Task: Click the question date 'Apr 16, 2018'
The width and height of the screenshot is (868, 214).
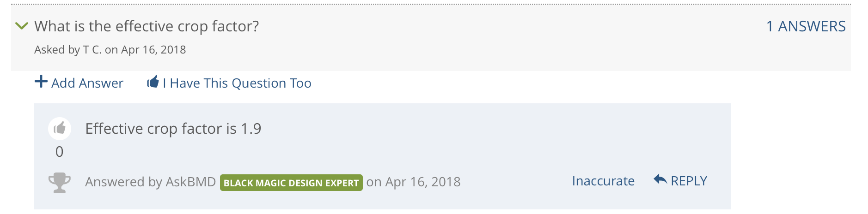Action: (x=153, y=50)
